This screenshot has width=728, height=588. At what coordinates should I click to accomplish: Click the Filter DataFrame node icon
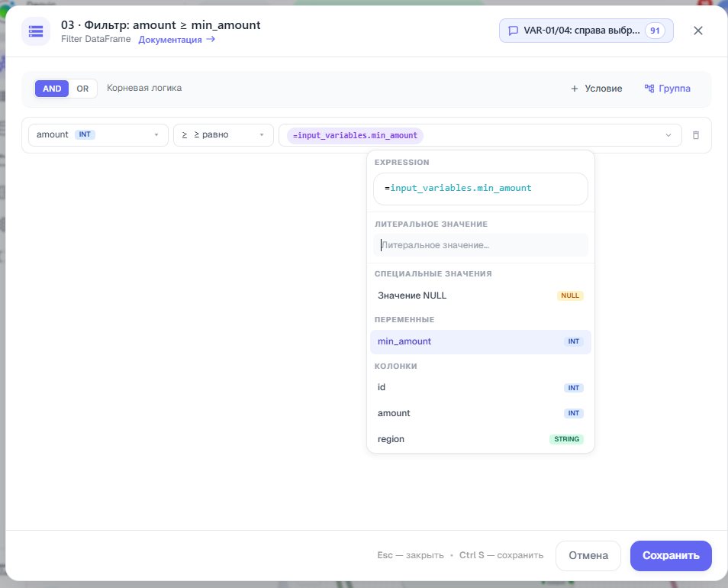(36, 31)
